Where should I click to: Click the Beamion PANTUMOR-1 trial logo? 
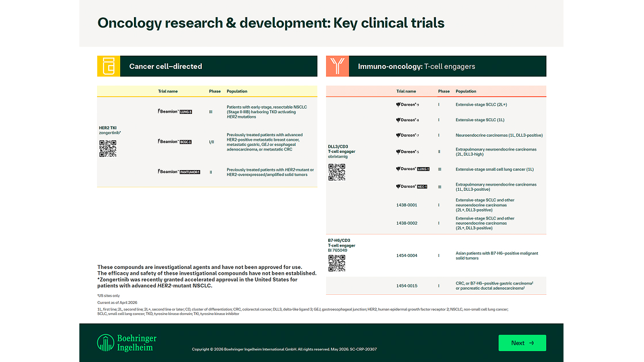point(179,172)
